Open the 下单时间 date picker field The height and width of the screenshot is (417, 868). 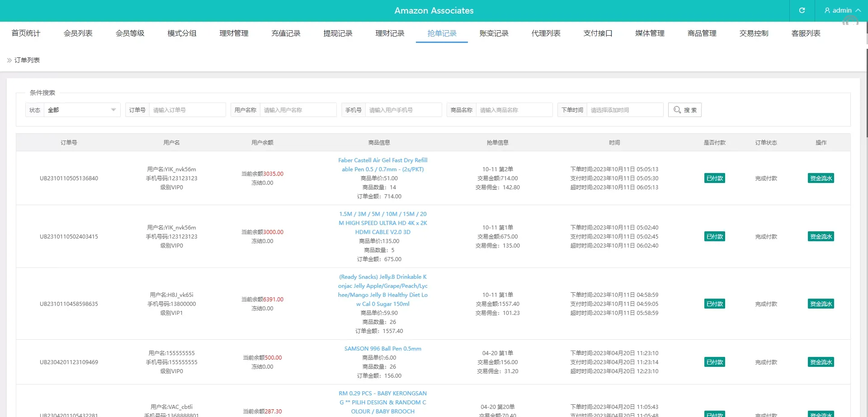coord(624,110)
